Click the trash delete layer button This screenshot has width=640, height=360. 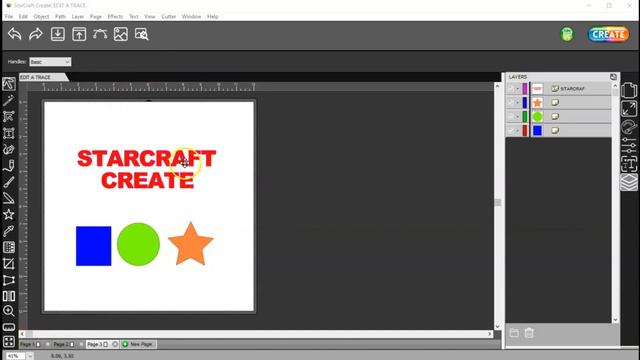point(529,333)
